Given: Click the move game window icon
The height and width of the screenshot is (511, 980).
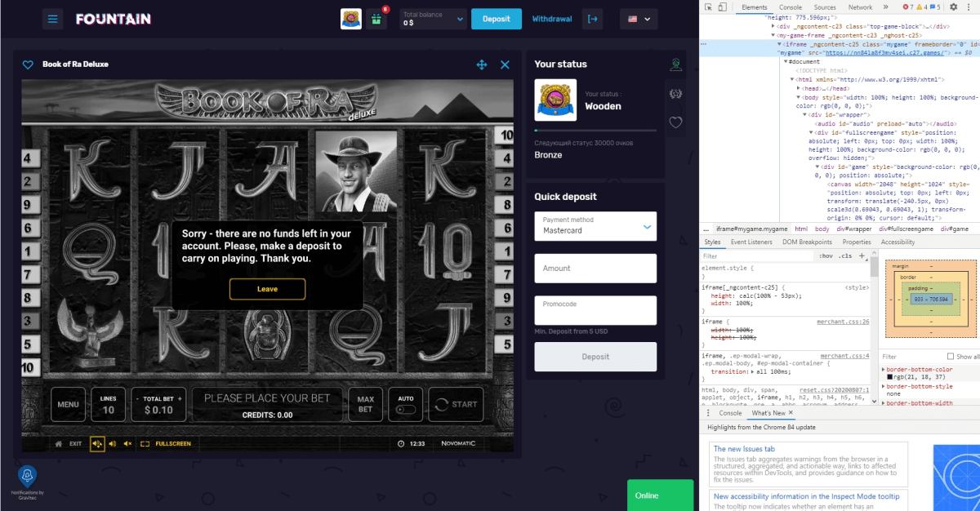Looking at the screenshot, I should [482, 64].
